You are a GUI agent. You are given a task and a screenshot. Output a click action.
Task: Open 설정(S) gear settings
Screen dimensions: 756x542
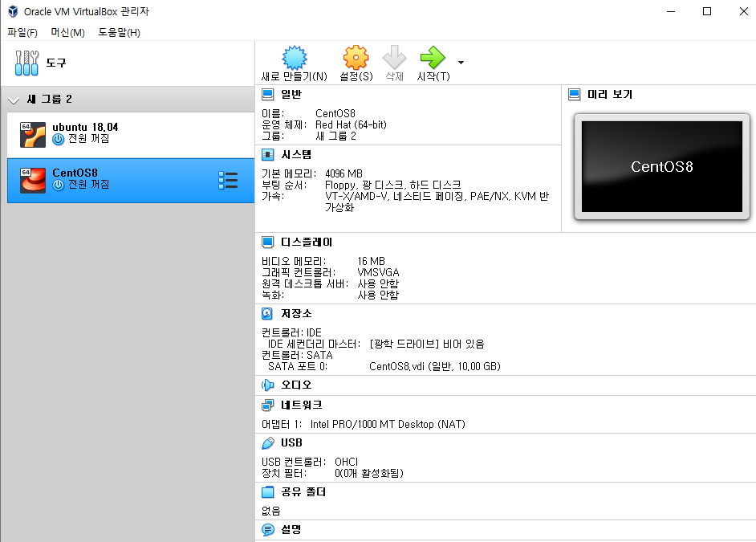(x=356, y=58)
